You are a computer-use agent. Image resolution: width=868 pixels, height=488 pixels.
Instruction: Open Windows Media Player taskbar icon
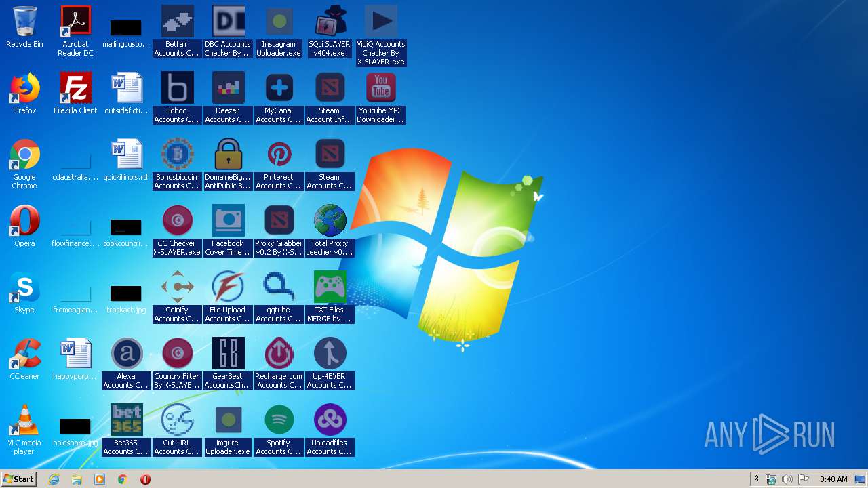pos(100,479)
